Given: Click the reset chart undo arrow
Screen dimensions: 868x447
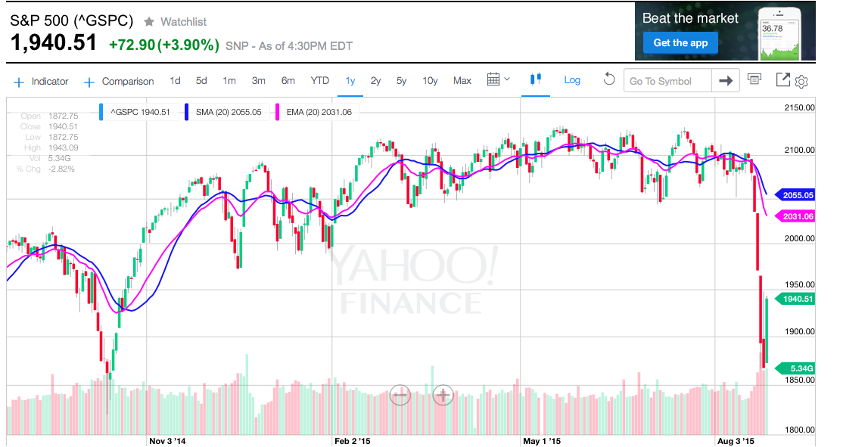Looking at the screenshot, I should pos(609,79).
